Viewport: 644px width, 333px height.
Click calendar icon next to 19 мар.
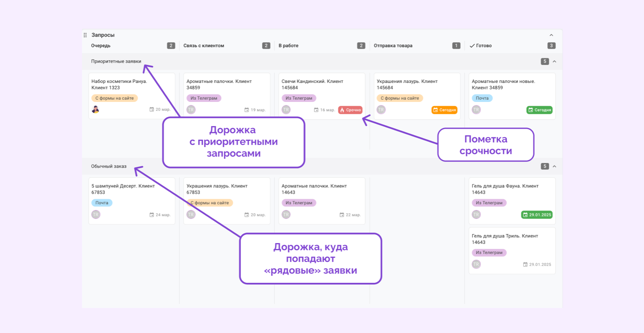pos(246,110)
